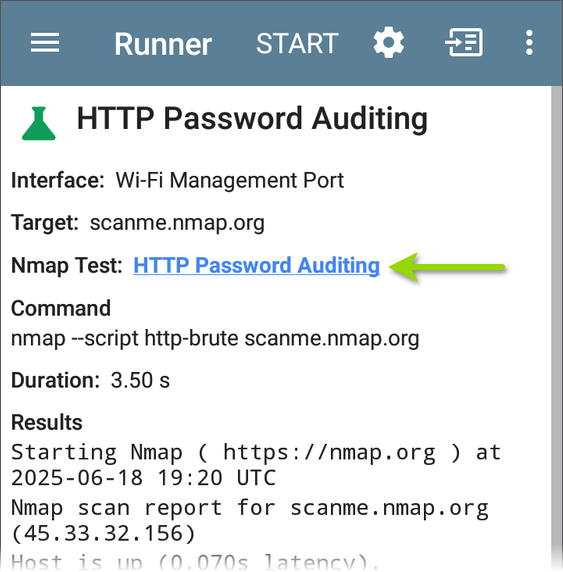The height and width of the screenshot is (572, 563).
Task: Click the Duration value 3.50 s
Action: (x=140, y=380)
